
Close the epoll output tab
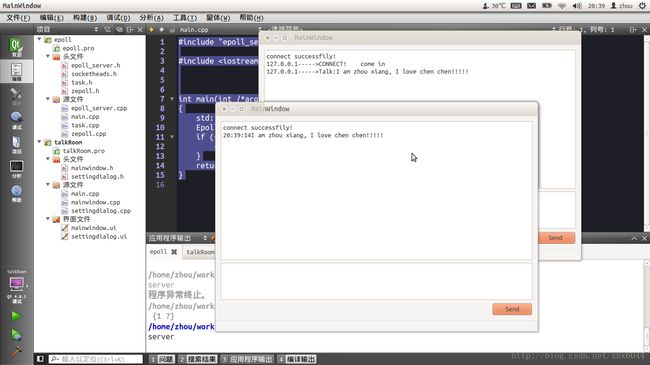pyautogui.click(x=174, y=252)
